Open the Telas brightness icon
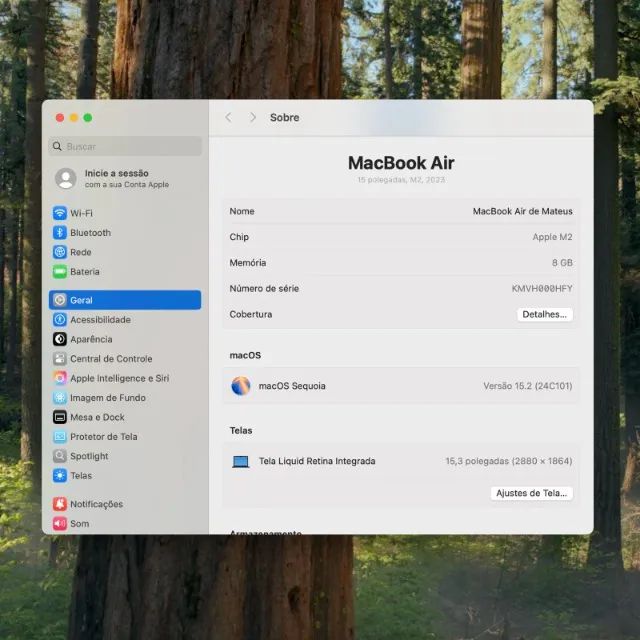This screenshot has width=640, height=640. 60,476
